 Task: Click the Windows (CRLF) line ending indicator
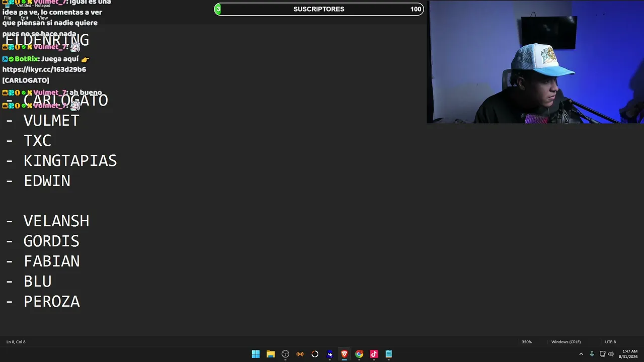pyautogui.click(x=566, y=342)
